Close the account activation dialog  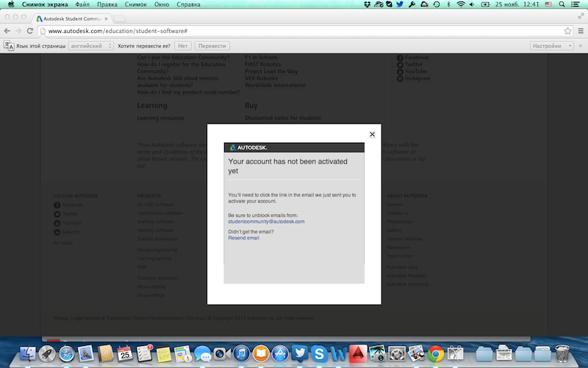(372, 134)
